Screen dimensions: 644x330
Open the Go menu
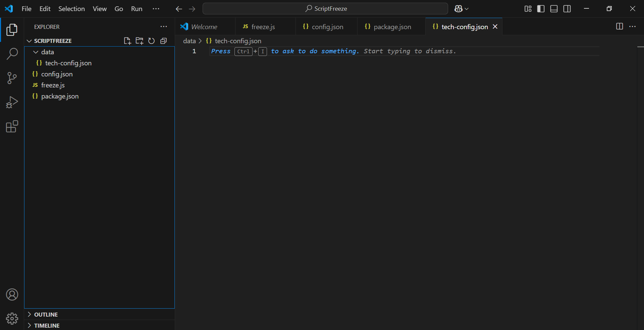click(119, 9)
